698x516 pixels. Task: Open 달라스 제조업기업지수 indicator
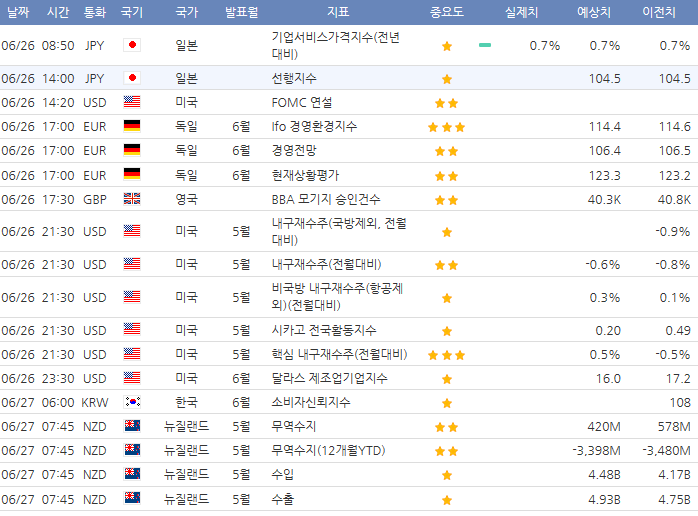(x=329, y=378)
